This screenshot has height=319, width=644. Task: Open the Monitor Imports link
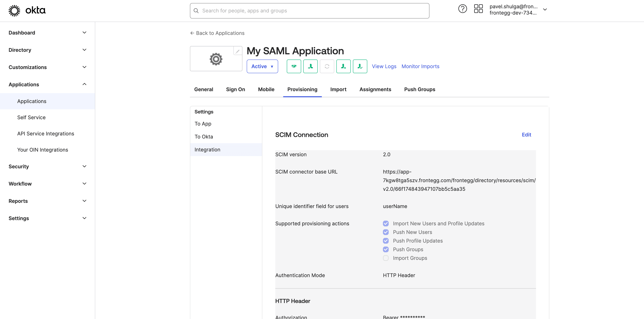tap(420, 66)
